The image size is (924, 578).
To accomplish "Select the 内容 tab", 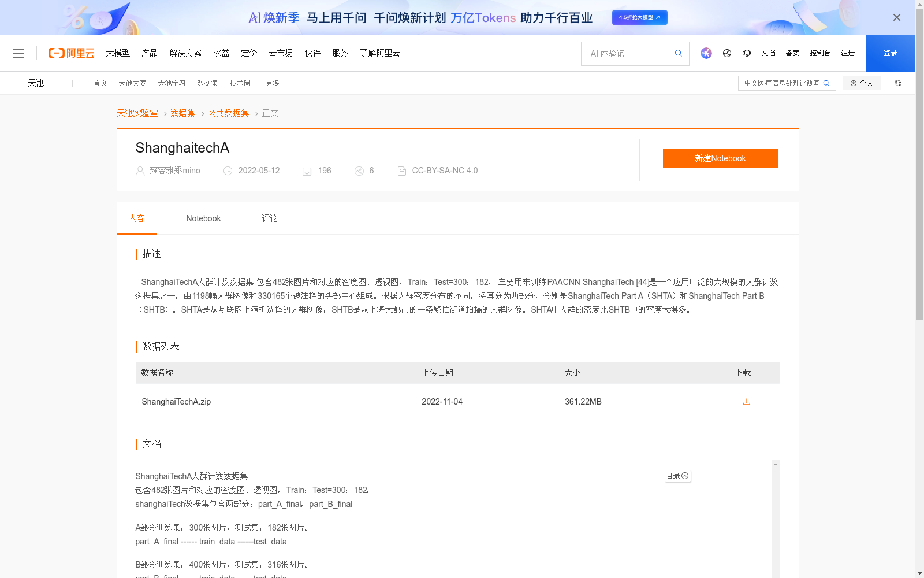I will 136,218.
